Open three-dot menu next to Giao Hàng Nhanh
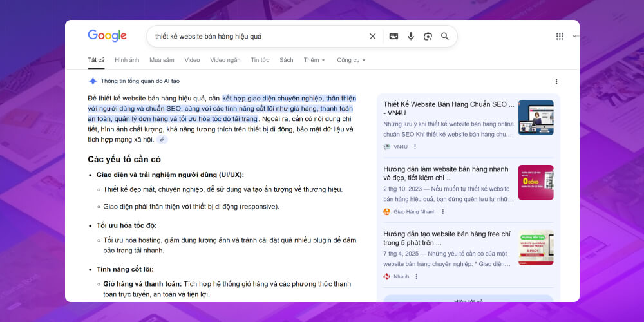This screenshot has width=644, height=322. [443, 211]
